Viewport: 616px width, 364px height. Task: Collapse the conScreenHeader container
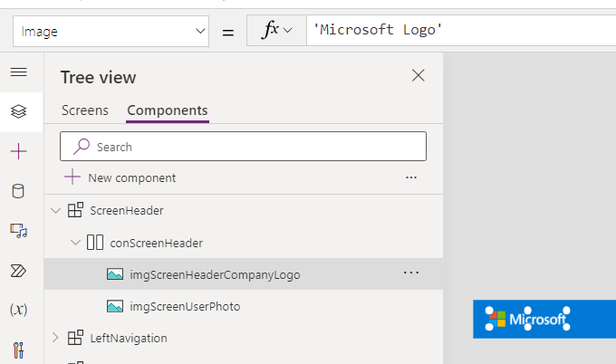coord(75,243)
